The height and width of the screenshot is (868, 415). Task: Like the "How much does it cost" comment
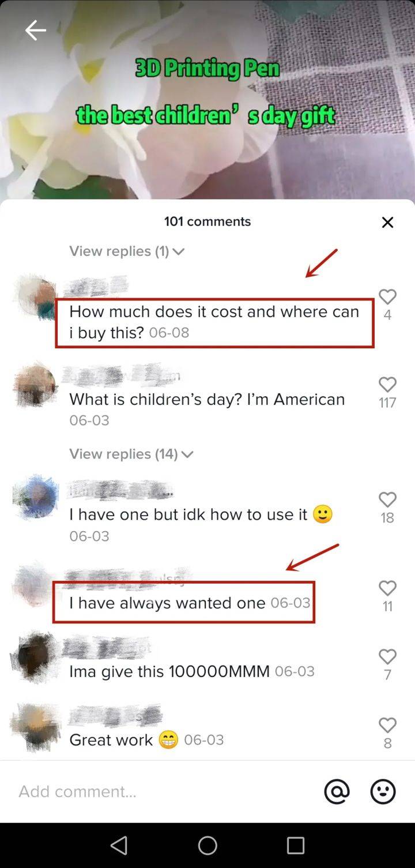[x=387, y=297]
